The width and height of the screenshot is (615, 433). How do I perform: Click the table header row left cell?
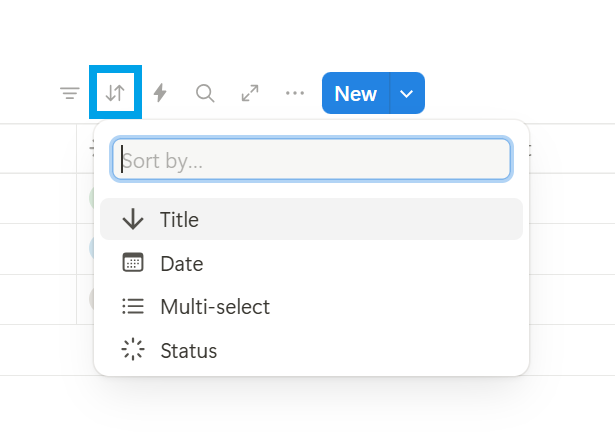(x=38, y=148)
